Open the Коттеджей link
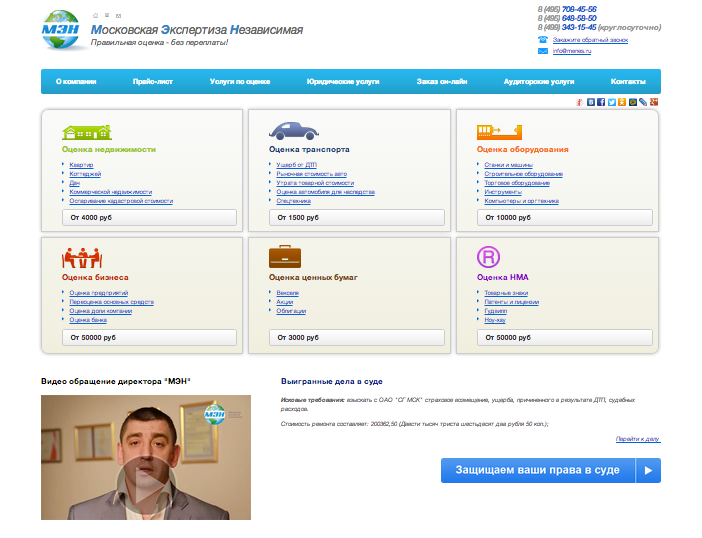702x538 pixels. pos(85,174)
